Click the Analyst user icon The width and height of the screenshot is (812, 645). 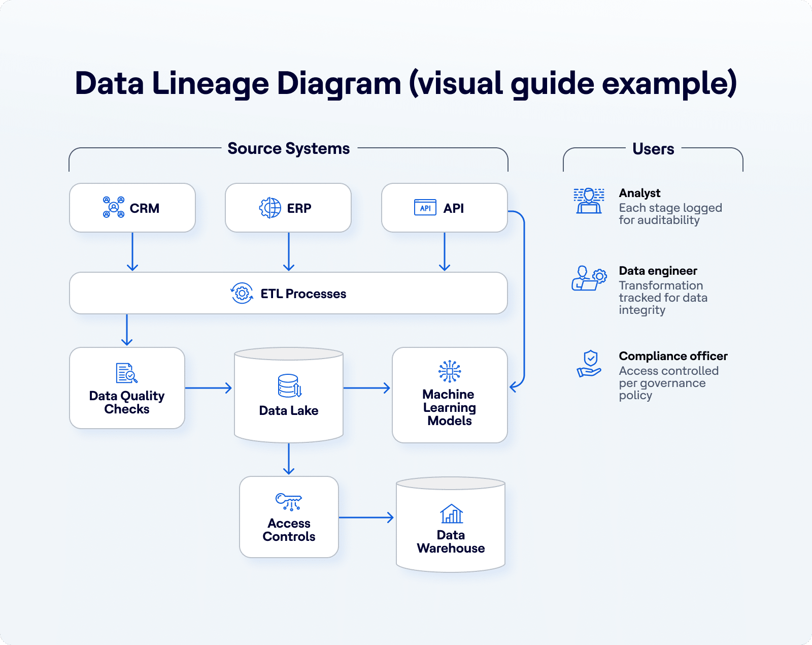tap(589, 201)
